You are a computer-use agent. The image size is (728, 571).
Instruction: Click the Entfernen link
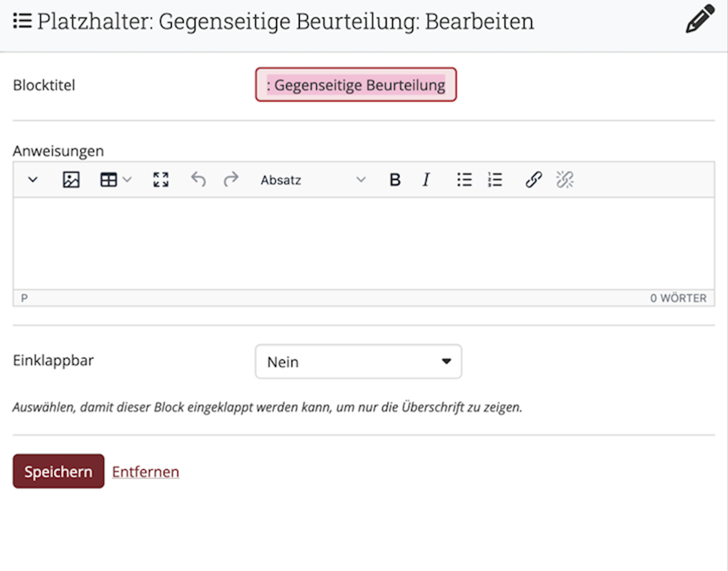pyautogui.click(x=145, y=472)
